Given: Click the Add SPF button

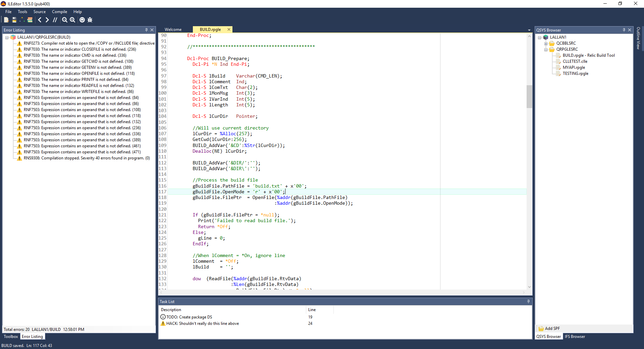Looking at the screenshot, I should tap(549, 329).
